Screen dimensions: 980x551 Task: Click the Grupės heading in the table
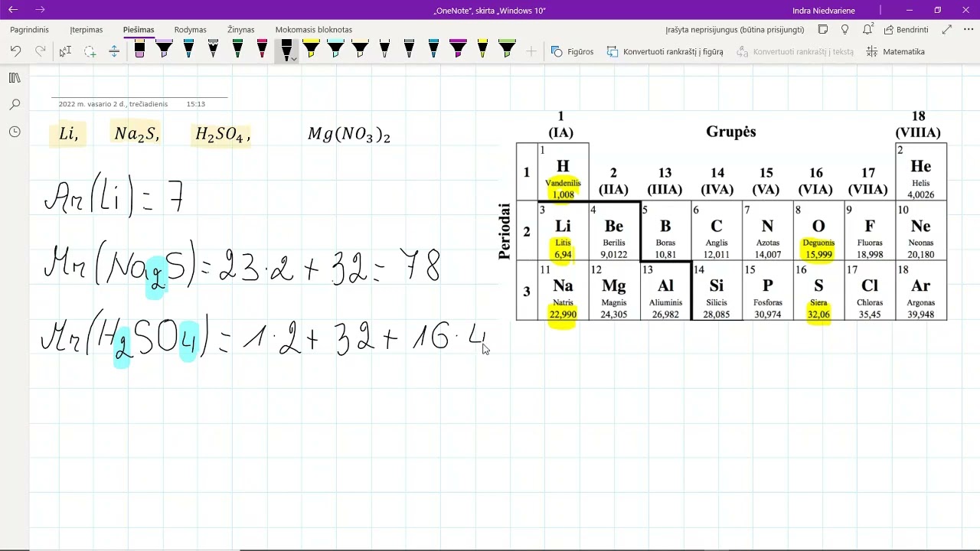coord(731,132)
